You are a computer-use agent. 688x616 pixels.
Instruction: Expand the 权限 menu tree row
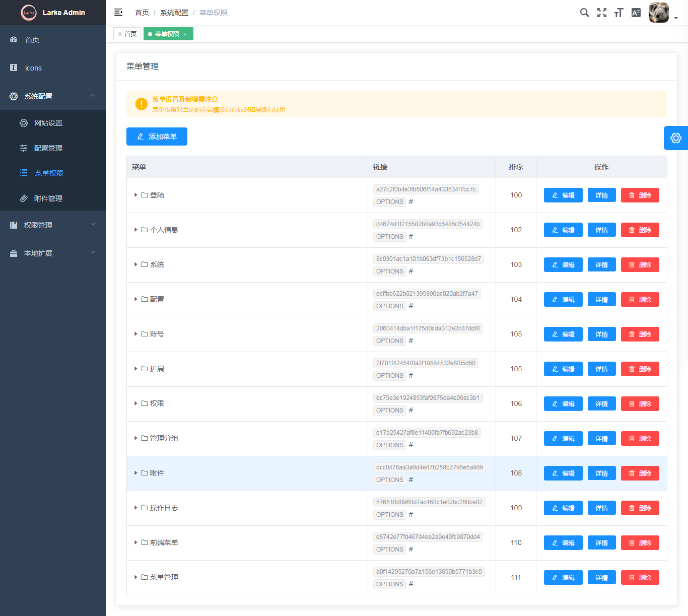pos(136,403)
